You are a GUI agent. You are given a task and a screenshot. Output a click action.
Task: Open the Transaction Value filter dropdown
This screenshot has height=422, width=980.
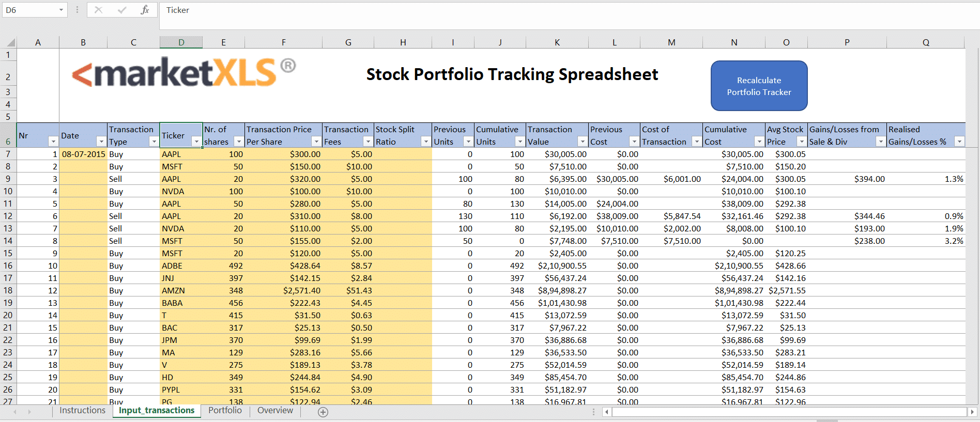point(583,142)
